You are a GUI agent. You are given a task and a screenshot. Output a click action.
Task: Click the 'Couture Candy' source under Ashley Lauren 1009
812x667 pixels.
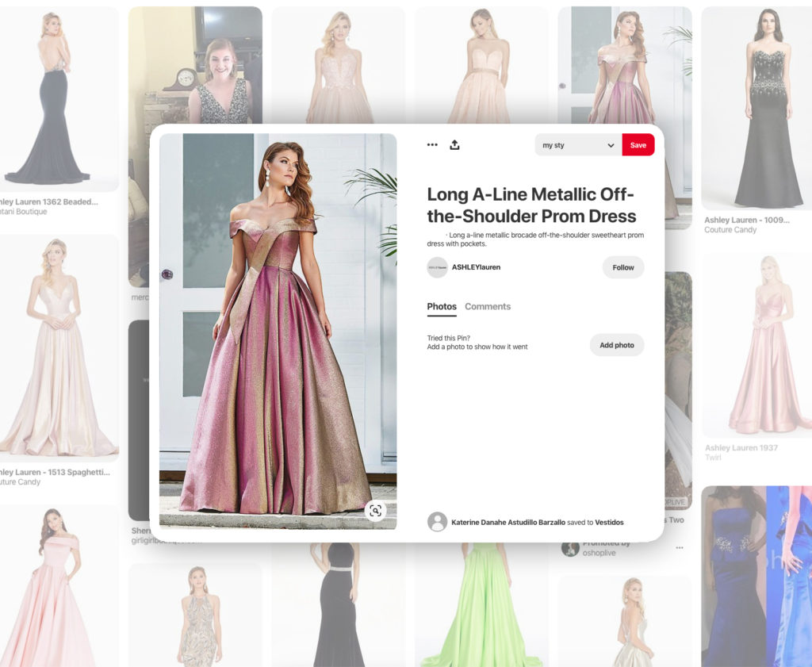[x=730, y=230]
